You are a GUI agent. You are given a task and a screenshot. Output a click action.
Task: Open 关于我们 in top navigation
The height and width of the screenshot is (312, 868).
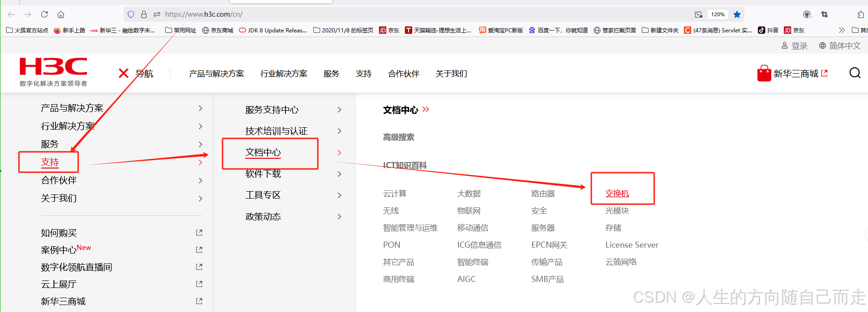(x=452, y=74)
